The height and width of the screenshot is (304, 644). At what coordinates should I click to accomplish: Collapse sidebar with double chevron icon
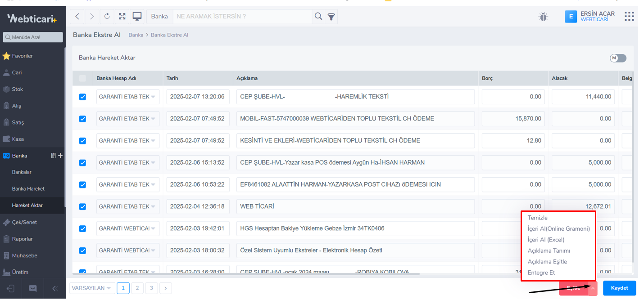tap(55, 289)
